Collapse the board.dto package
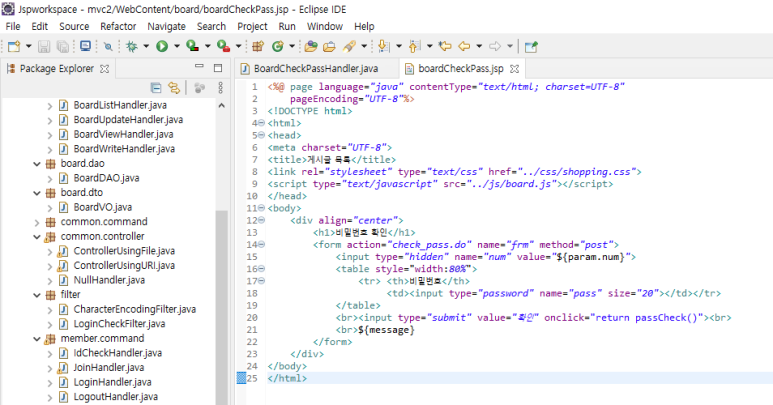This screenshot has height=405, width=773. [37, 193]
